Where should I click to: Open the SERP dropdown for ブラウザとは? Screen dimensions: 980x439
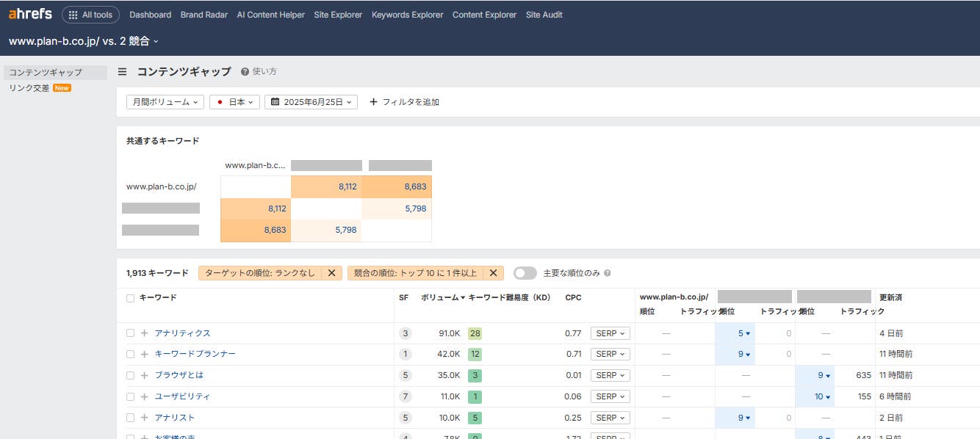click(x=610, y=375)
